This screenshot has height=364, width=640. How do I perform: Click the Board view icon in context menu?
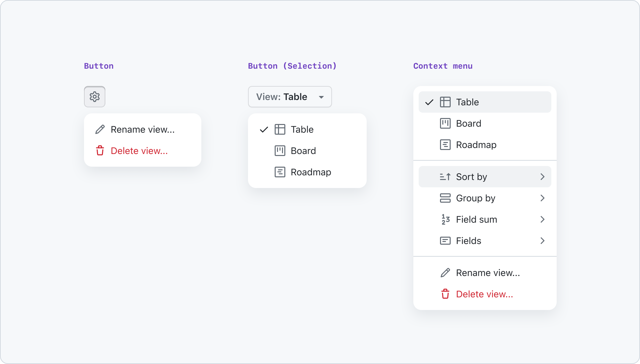(x=445, y=123)
